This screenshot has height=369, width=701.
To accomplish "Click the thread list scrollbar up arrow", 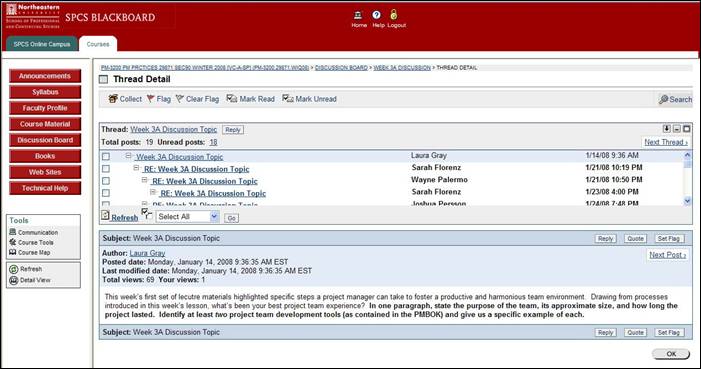I will tap(687, 155).
